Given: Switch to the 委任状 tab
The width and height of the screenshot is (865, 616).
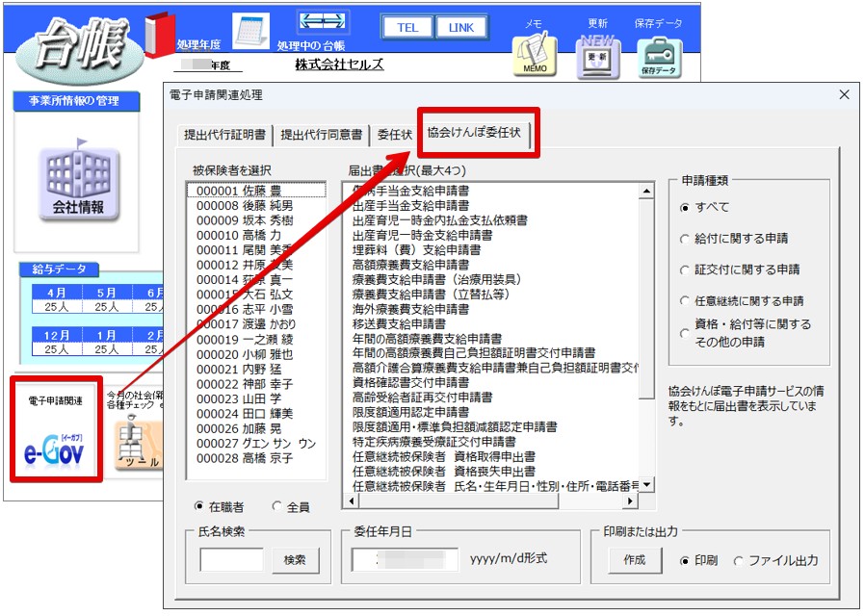Looking at the screenshot, I should pos(394,135).
